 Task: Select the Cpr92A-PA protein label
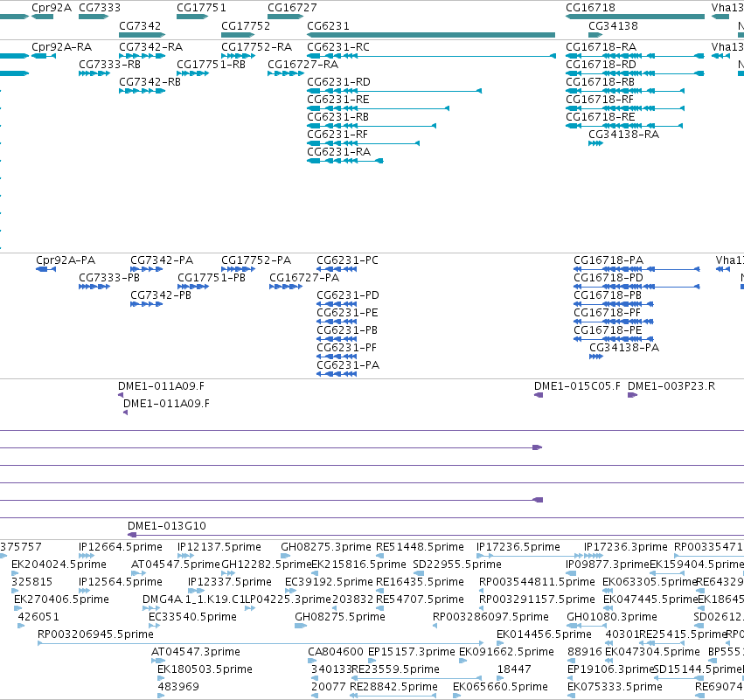(x=66, y=260)
